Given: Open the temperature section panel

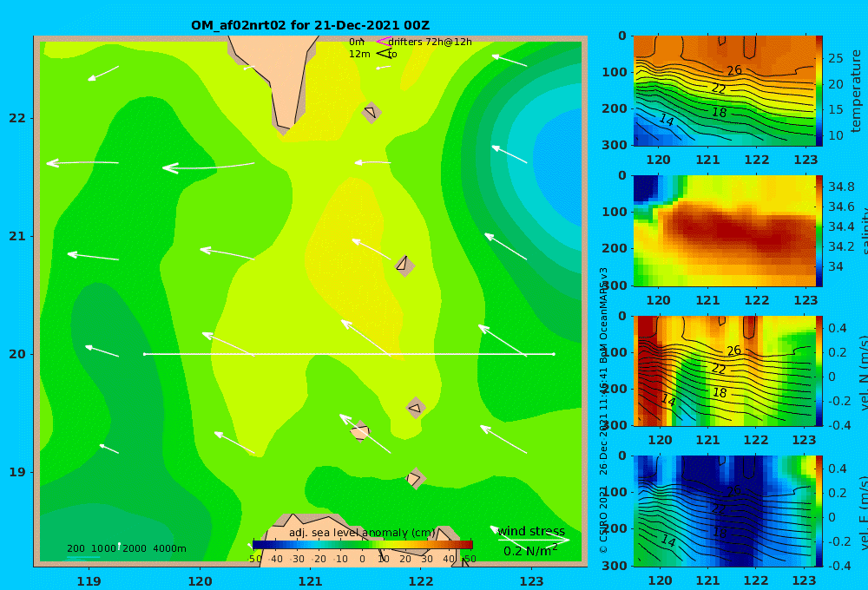Looking at the screenshot, I should (724, 91).
